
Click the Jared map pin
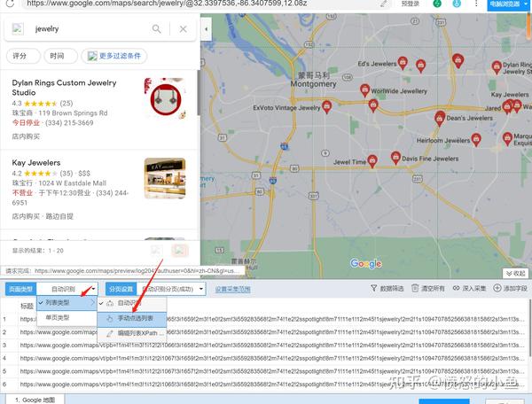point(507,107)
